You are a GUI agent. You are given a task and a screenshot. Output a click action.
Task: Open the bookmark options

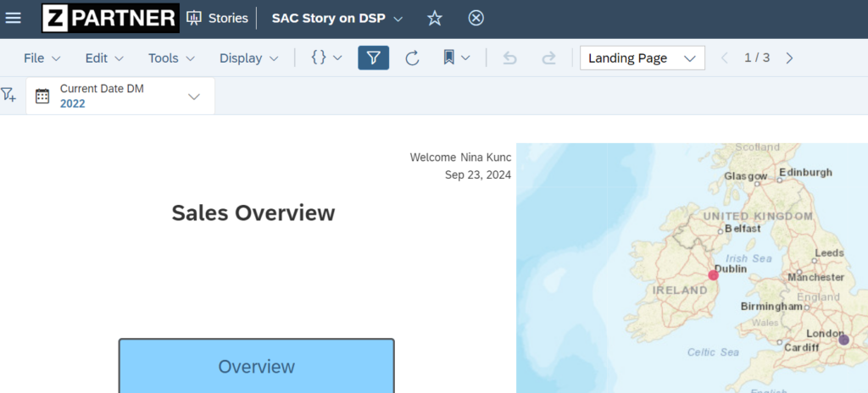(x=456, y=58)
